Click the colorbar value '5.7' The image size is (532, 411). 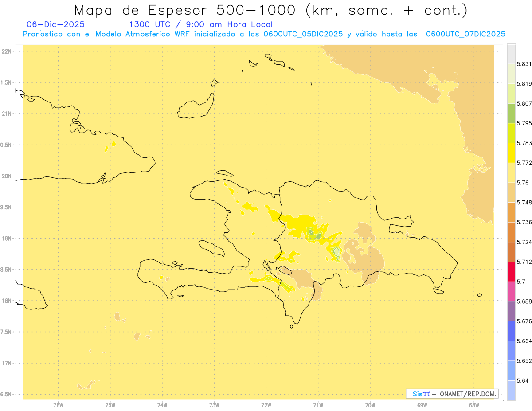click(521, 282)
